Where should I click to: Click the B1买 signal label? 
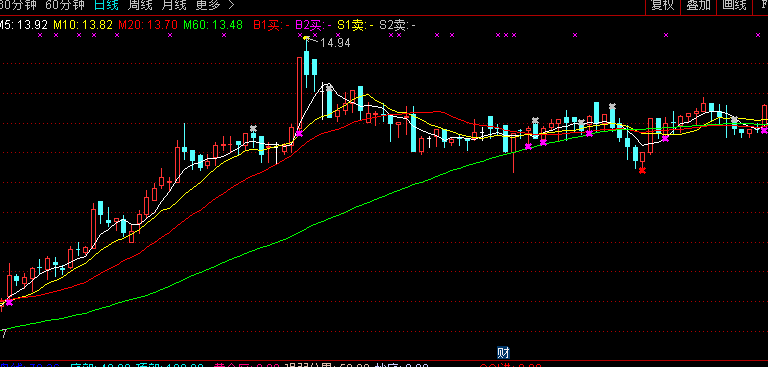271,24
